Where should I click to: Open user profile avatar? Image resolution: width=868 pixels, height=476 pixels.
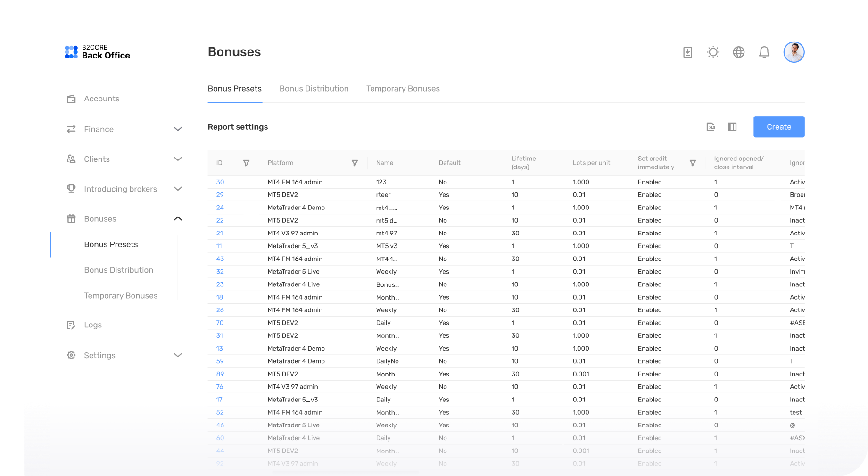click(794, 52)
